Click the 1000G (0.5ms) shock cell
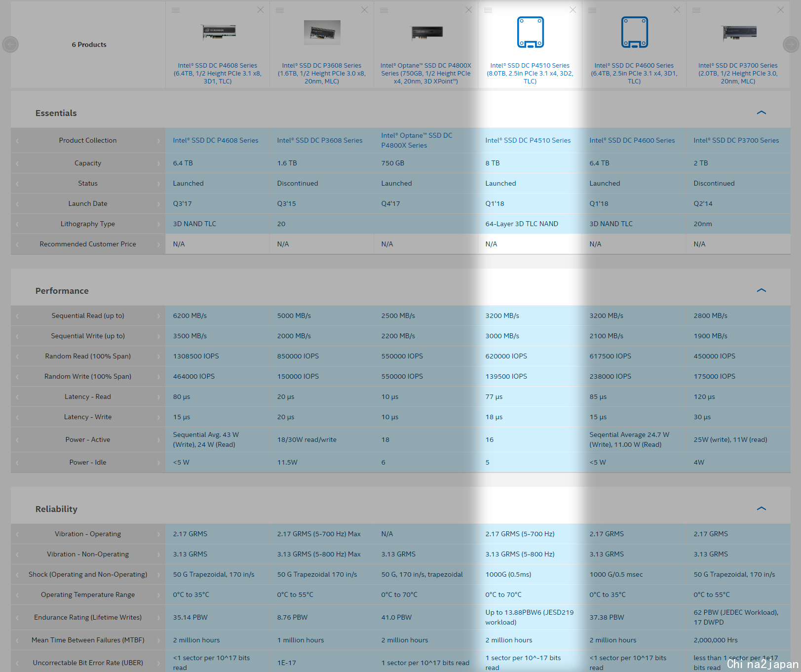Screen dimensions: 801x672 (508, 574)
